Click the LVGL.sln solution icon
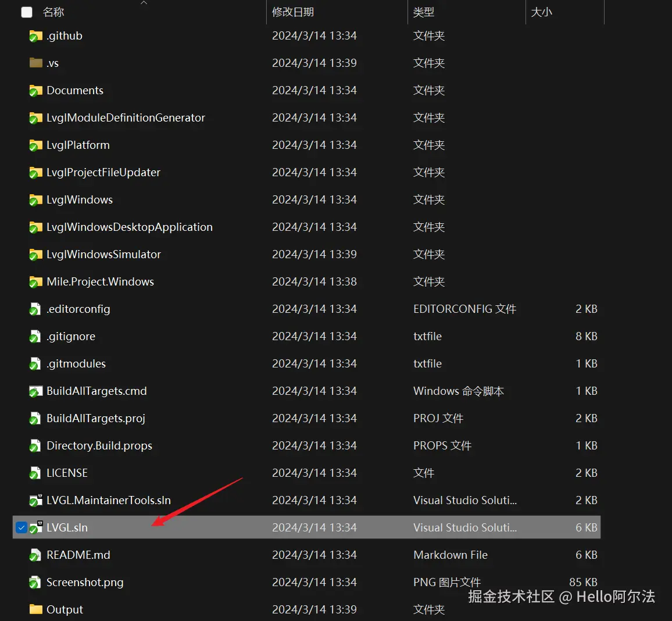Image resolution: width=672 pixels, height=621 pixels. click(35, 527)
